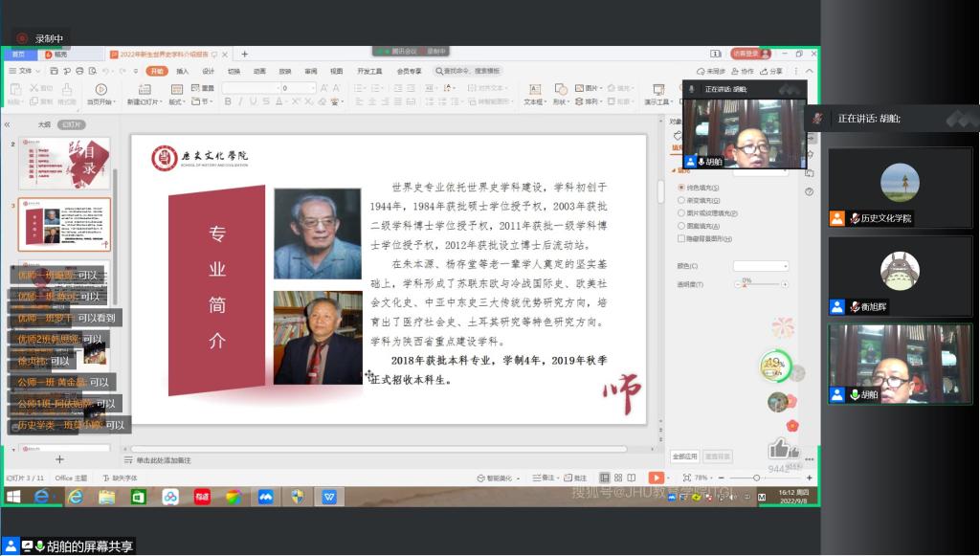The image size is (980, 556).
Task: Open the fill color (颜色) dropdown
Action: [x=760, y=266]
